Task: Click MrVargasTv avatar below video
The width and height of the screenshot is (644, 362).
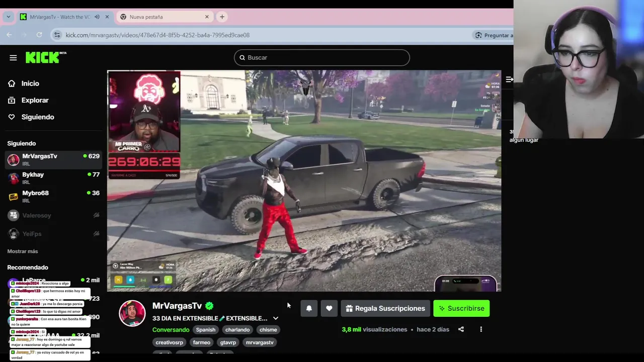Action: tap(132, 313)
